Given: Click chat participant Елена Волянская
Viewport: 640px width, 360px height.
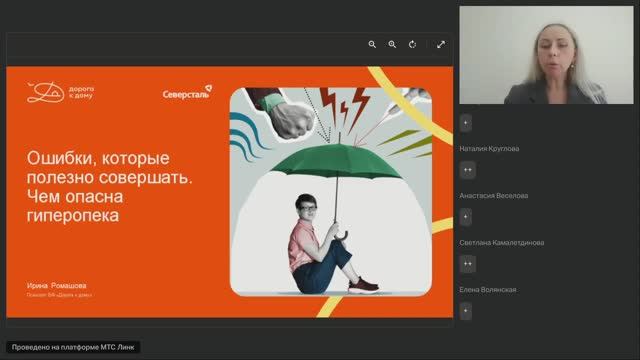Looking at the screenshot, I should point(488,289).
